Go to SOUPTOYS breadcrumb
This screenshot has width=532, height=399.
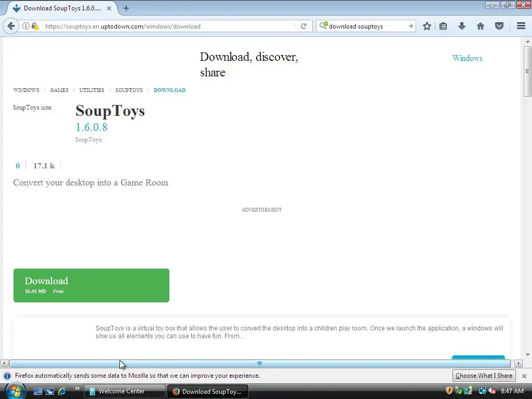[x=129, y=90]
